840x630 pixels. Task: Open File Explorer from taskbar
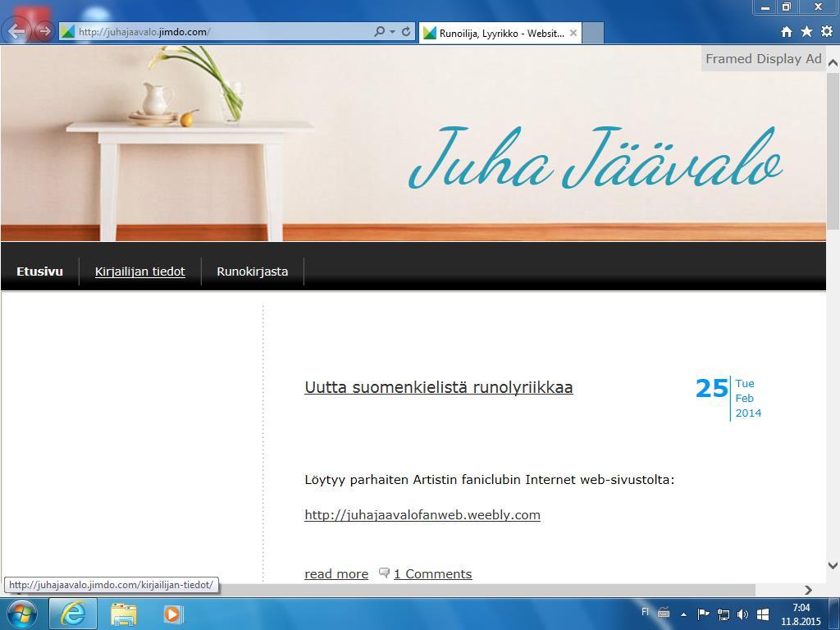[124, 614]
